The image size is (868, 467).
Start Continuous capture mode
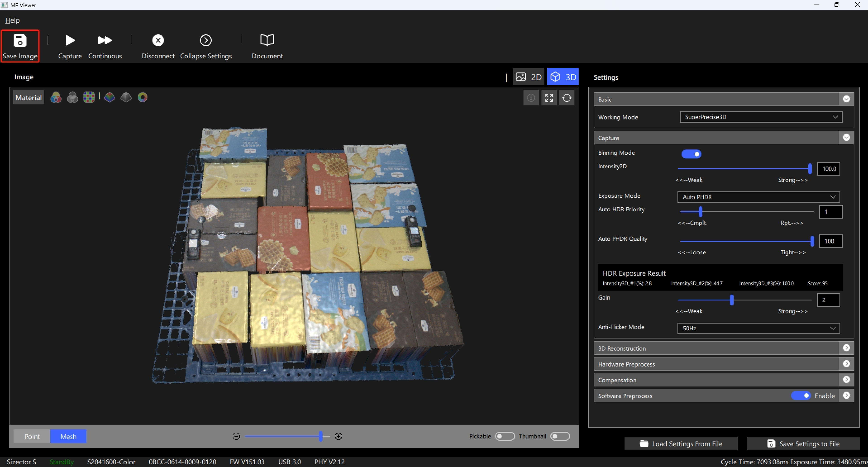[105, 47]
